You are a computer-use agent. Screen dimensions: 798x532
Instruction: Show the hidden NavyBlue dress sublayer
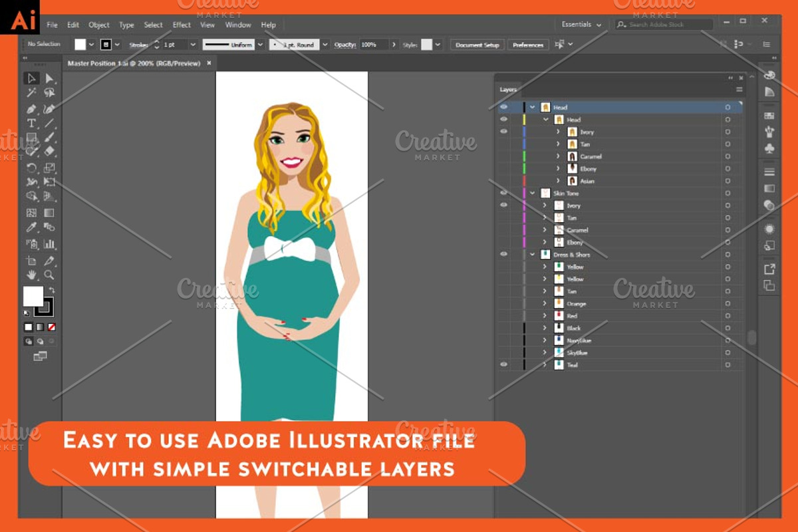(x=503, y=340)
